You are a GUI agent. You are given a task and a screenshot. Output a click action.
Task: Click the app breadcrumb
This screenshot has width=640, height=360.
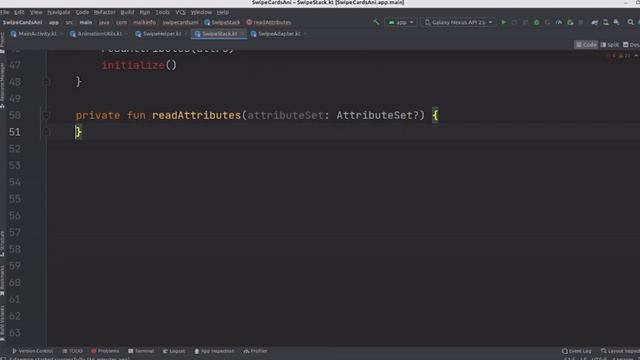pyautogui.click(x=54, y=22)
